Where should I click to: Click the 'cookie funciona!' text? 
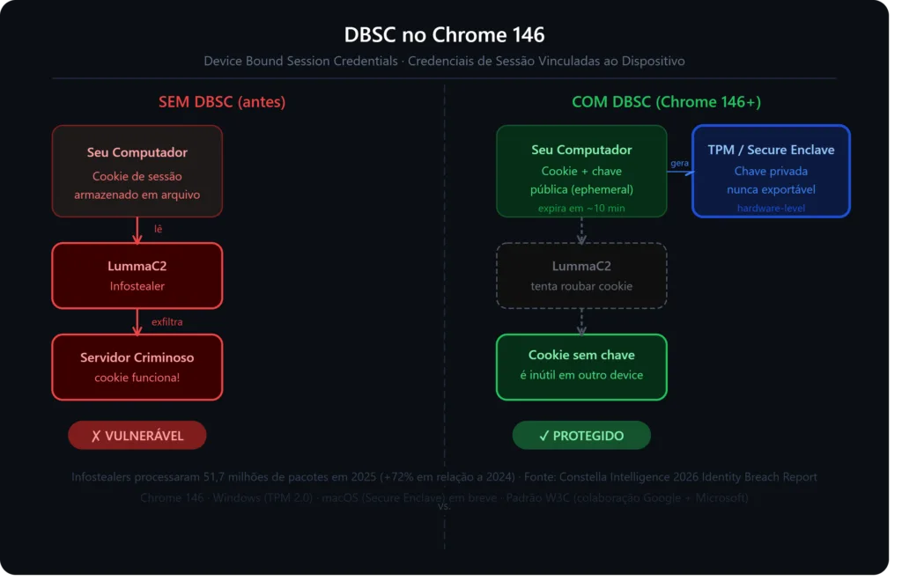pyautogui.click(x=137, y=378)
